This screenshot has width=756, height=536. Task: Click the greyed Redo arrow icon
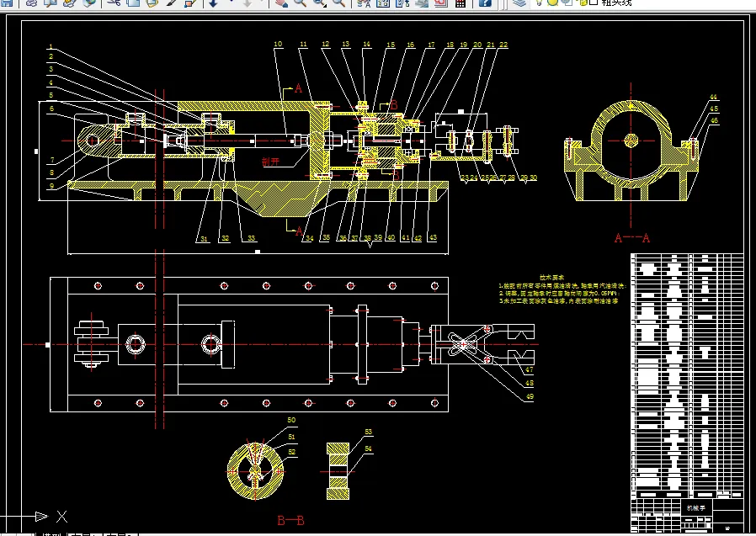click(248, 3)
